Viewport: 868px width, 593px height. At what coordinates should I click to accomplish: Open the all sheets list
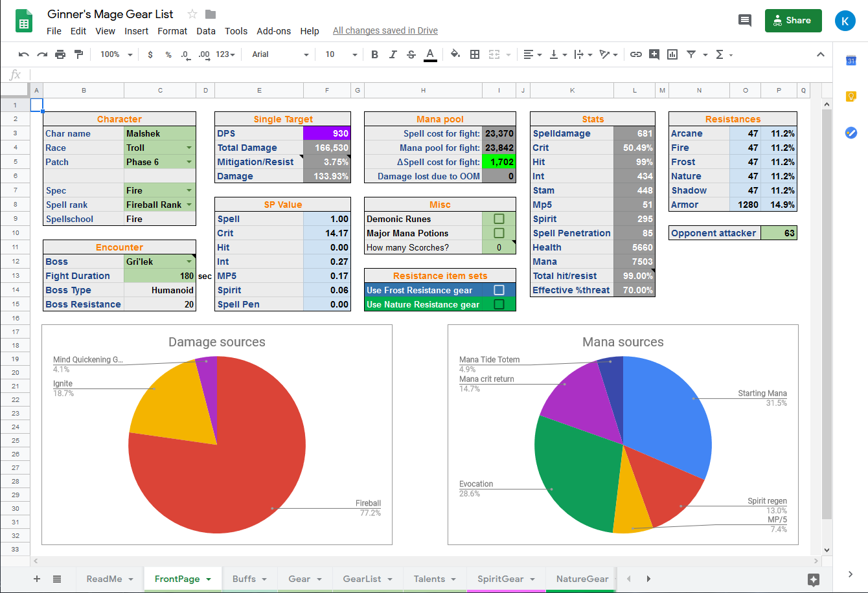click(57, 579)
